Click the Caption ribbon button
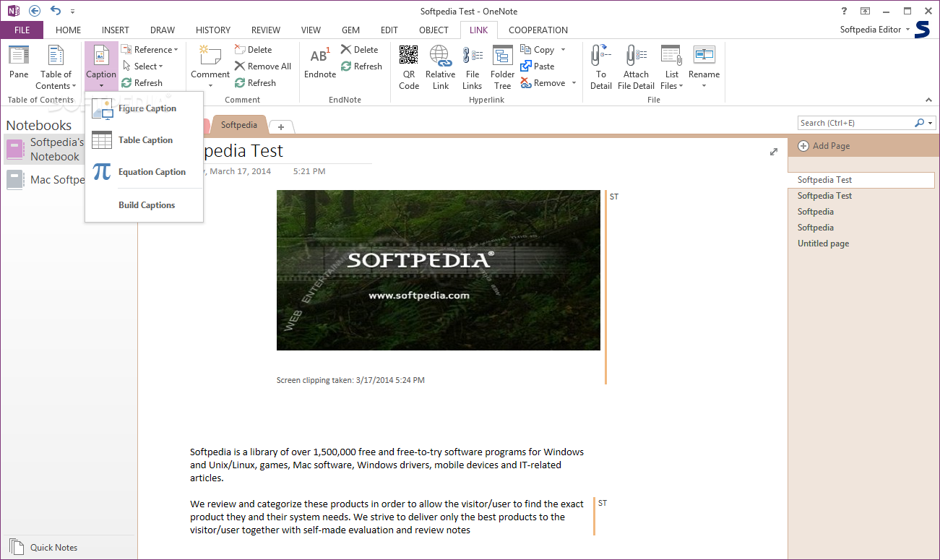 click(101, 66)
